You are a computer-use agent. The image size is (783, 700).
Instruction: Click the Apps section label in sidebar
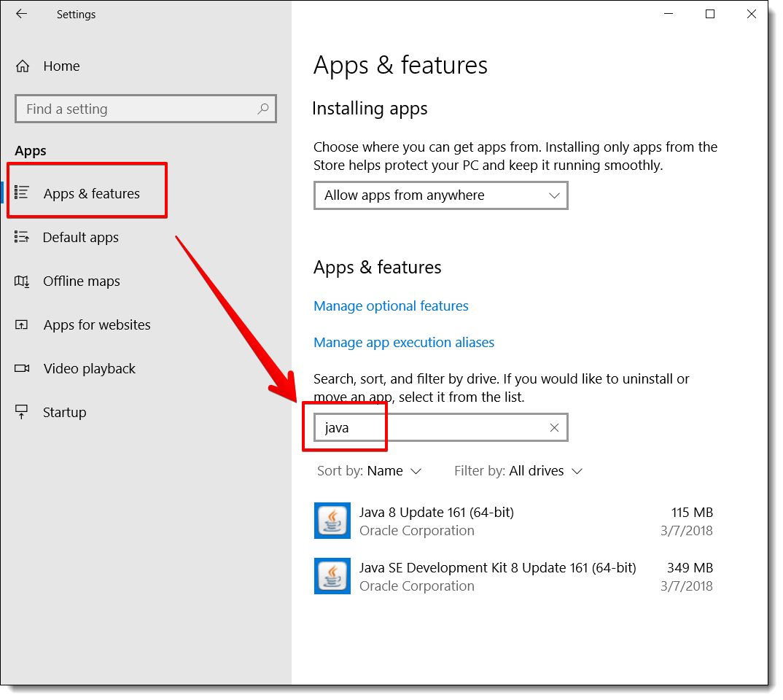point(31,151)
